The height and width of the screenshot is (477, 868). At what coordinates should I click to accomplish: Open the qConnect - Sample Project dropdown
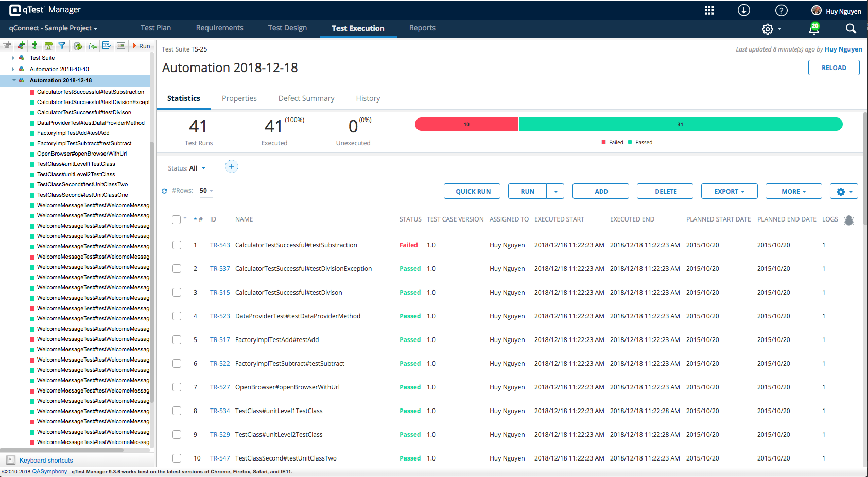point(53,28)
